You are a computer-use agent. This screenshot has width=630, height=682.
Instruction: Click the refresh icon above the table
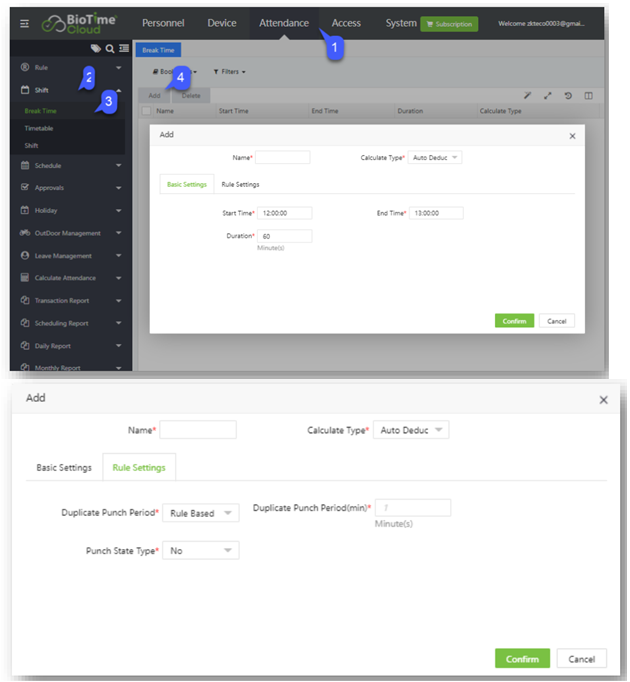tap(568, 96)
